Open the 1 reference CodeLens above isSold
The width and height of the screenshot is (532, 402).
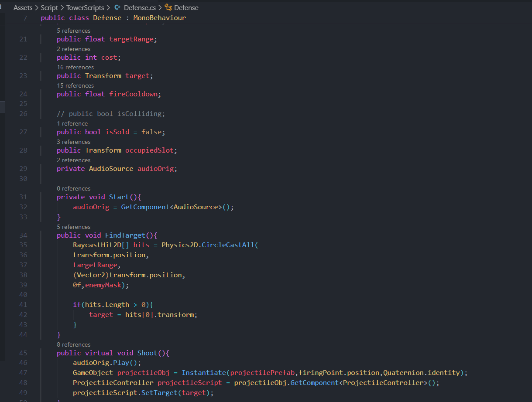[x=72, y=123]
